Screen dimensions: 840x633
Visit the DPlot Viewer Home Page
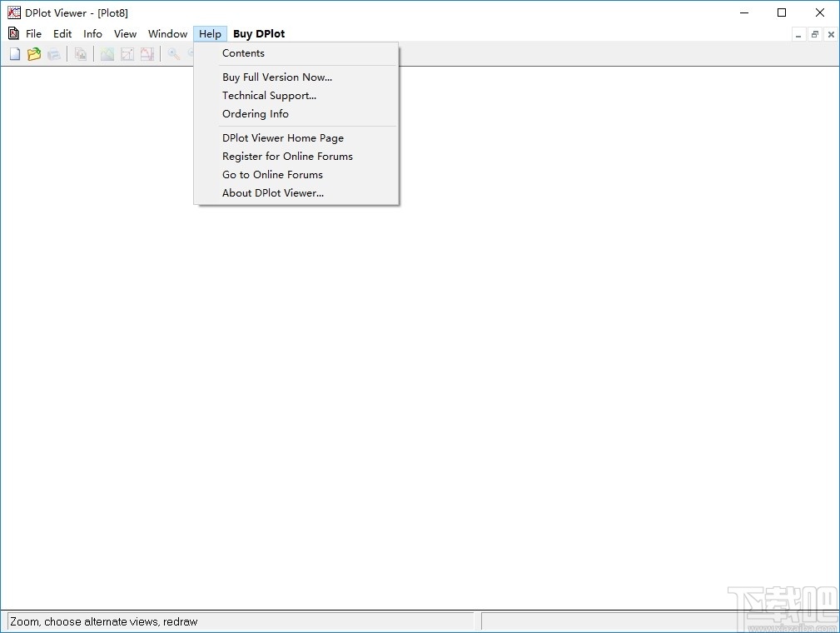pos(283,137)
